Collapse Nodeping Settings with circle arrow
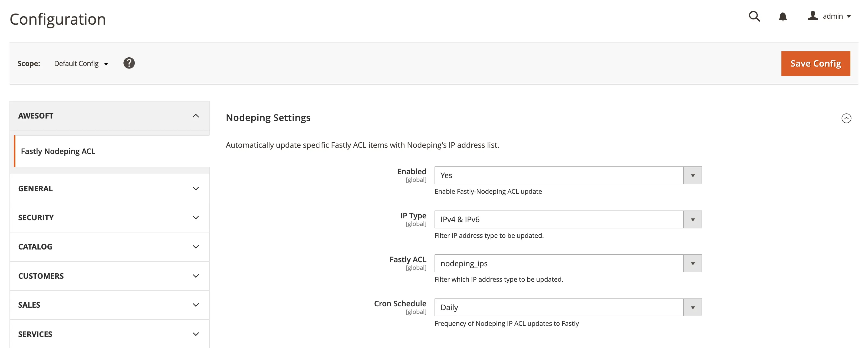868x348 pixels. point(846,118)
